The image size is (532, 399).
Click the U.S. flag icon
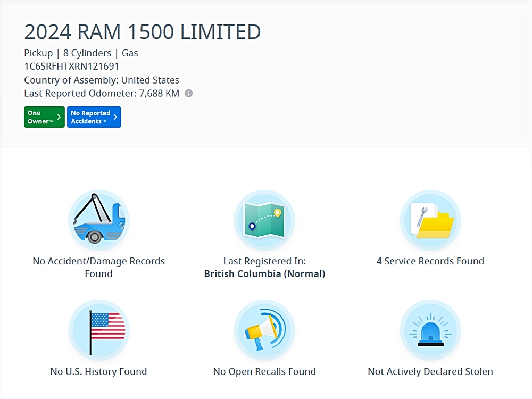(98, 330)
